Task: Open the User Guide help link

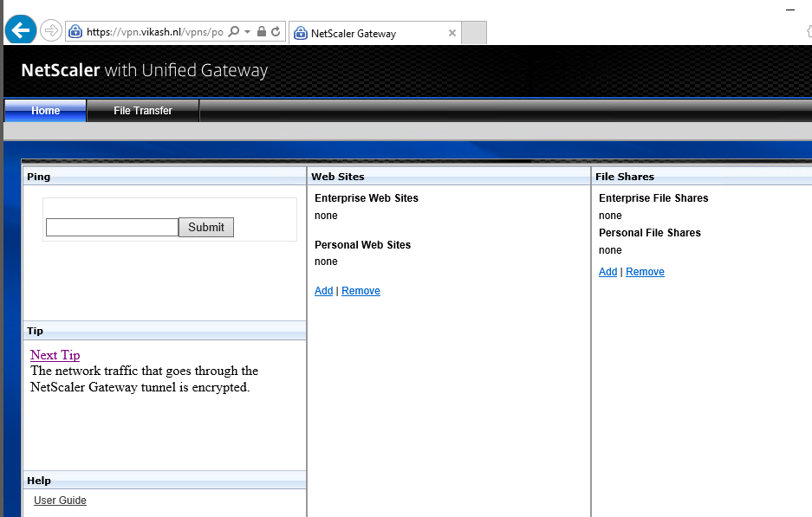Action: coord(60,501)
